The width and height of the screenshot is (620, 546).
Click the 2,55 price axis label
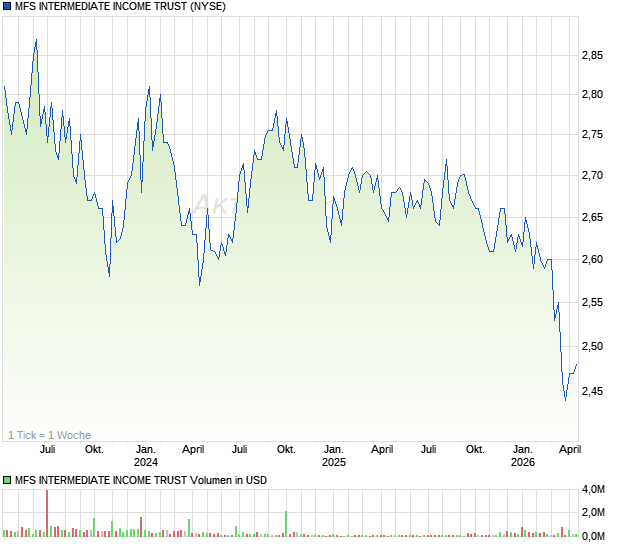[x=592, y=302]
